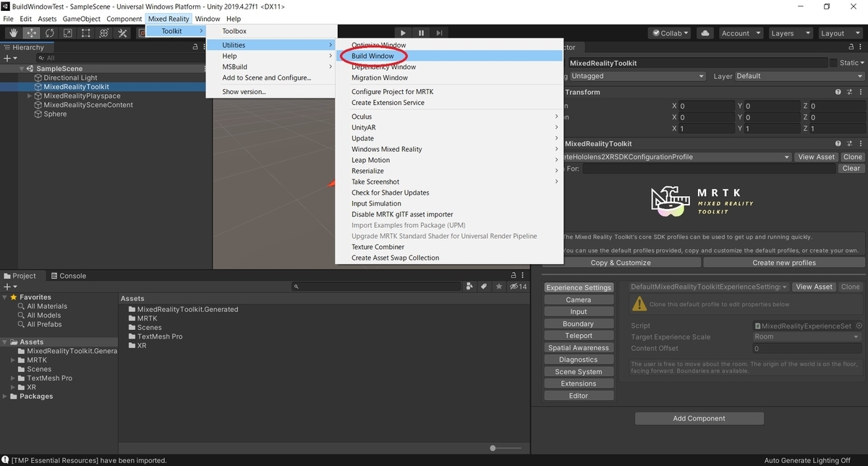The height and width of the screenshot is (466, 868).
Task: Lock the Project panel with padlock icon
Action: (x=513, y=276)
